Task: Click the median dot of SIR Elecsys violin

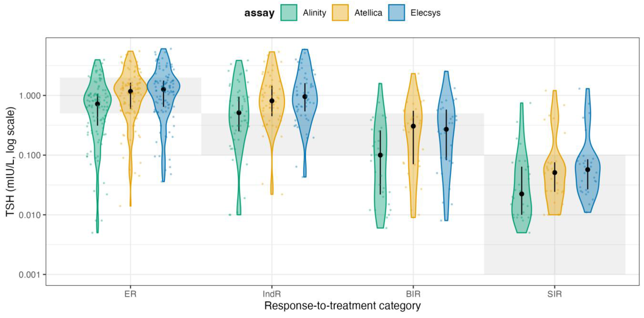Action: click(x=588, y=170)
